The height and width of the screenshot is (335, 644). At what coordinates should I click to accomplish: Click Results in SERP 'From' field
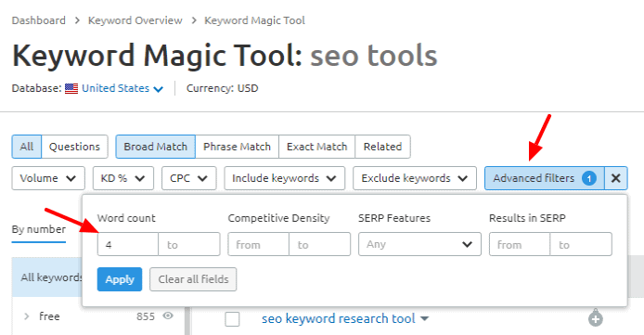pos(520,245)
